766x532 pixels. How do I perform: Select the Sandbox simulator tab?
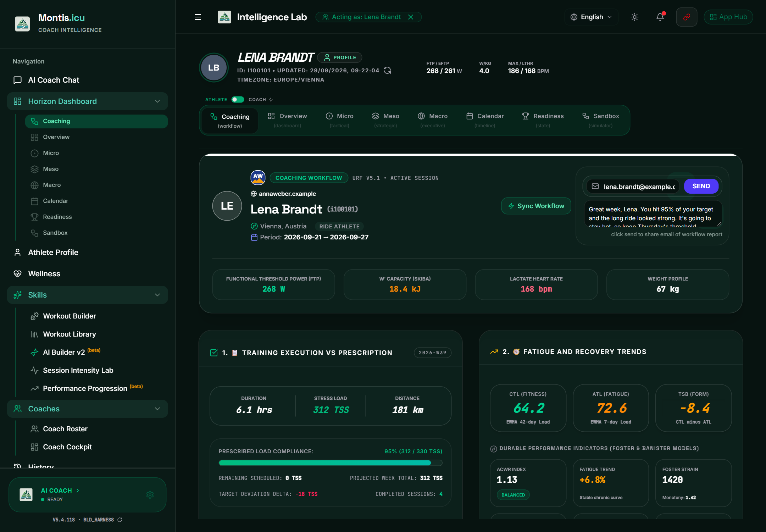click(600, 120)
